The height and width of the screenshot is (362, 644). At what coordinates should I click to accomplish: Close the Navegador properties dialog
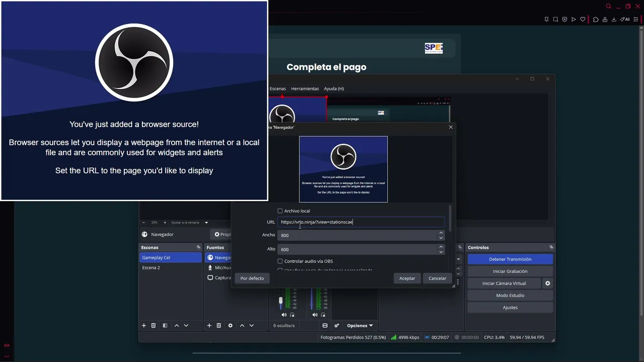click(x=451, y=127)
